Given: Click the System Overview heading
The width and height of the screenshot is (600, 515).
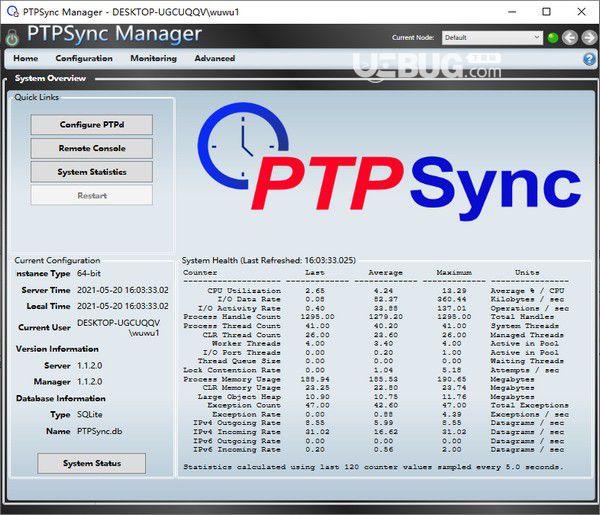Looking at the screenshot, I should (50, 78).
